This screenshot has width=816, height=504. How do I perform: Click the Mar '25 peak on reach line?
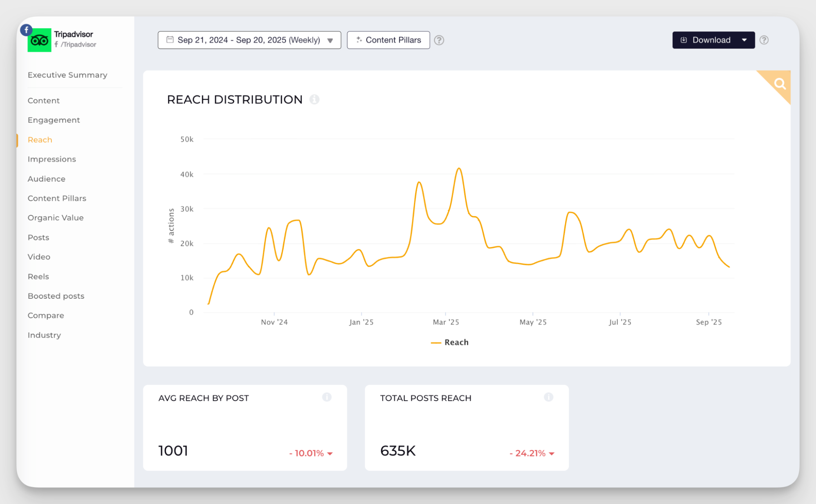tap(459, 168)
